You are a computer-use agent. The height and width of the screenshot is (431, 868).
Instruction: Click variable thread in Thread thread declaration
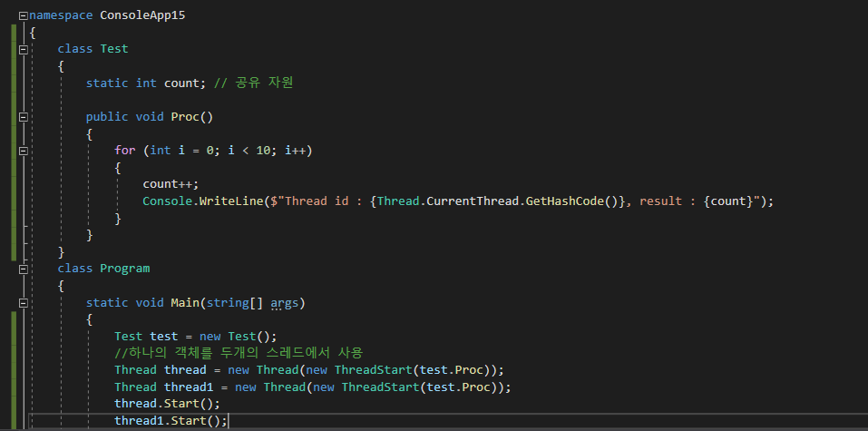pos(185,370)
